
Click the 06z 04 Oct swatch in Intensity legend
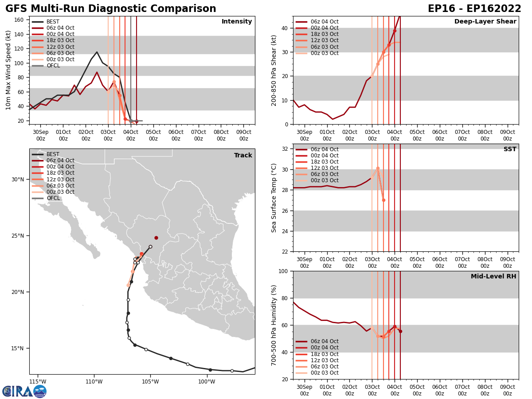click(x=38, y=28)
